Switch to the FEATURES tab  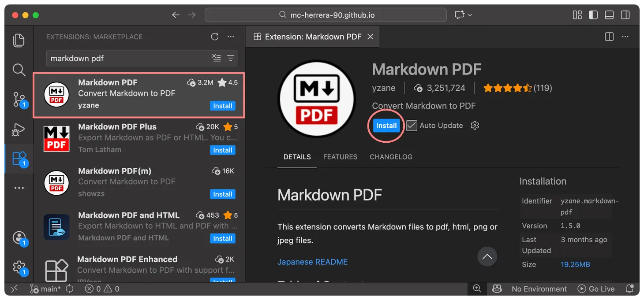[340, 157]
